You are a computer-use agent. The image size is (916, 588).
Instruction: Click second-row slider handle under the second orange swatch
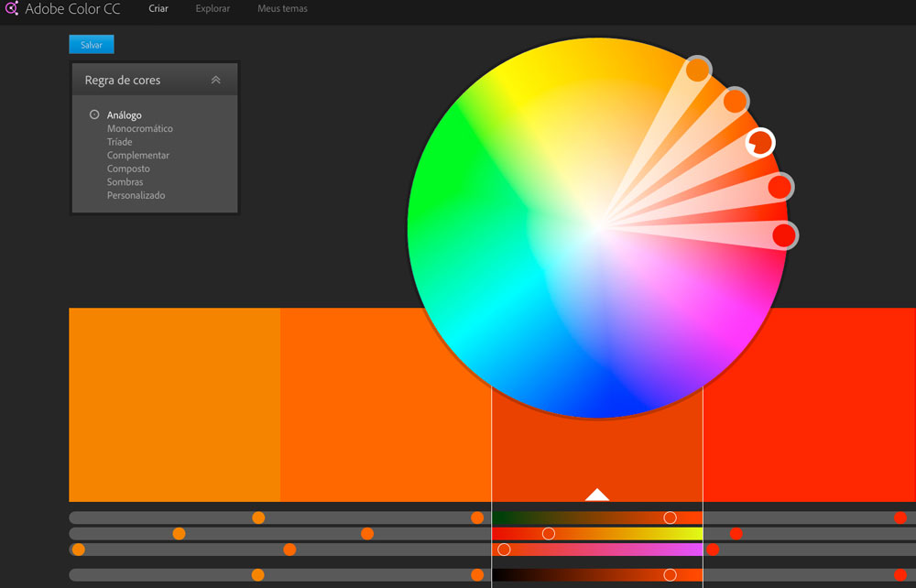coord(367,534)
